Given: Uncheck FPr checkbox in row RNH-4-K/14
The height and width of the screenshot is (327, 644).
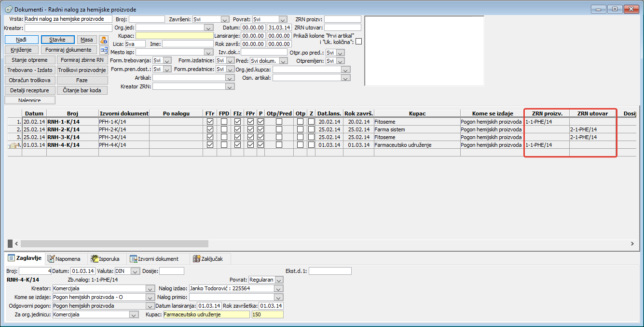Looking at the screenshot, I should coord(250,145).
